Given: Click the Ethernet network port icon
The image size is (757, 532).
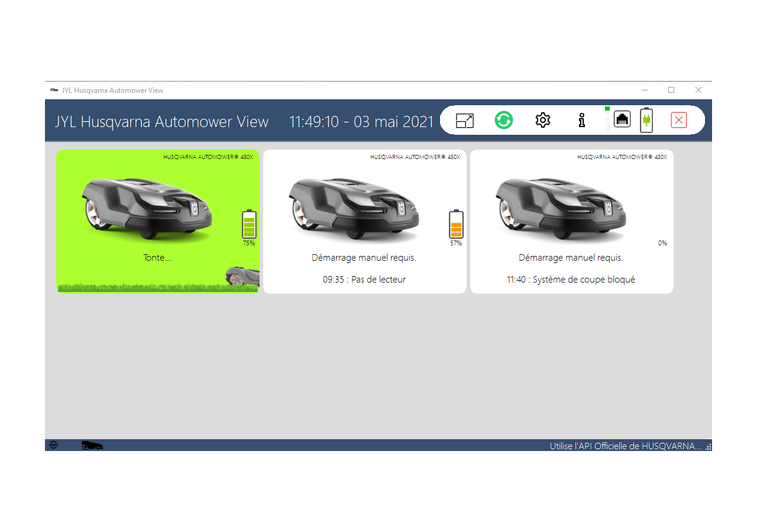Looking at the screenshot, I should [x=622, y=120].
